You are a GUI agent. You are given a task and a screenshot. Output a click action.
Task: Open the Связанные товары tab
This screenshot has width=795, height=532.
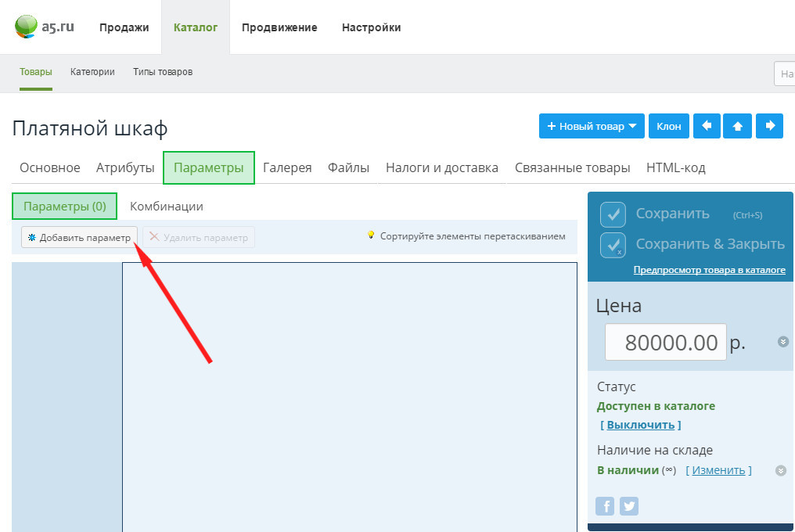(573, 168)
